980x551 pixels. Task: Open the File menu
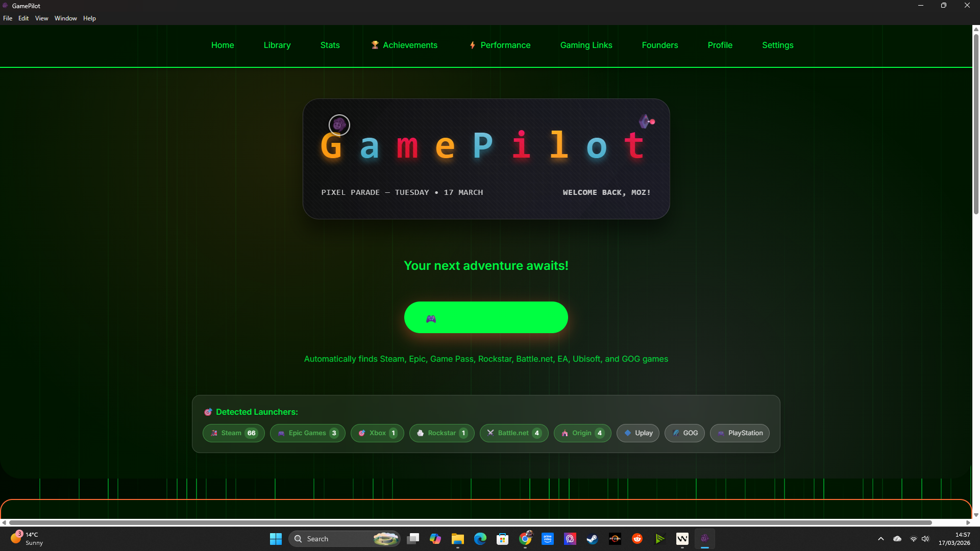(x=8, y=18)
